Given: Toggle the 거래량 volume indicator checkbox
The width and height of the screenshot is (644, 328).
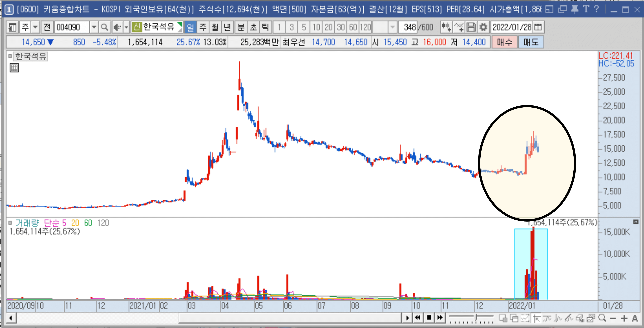Looking at the screenshot, I should 10,223.
